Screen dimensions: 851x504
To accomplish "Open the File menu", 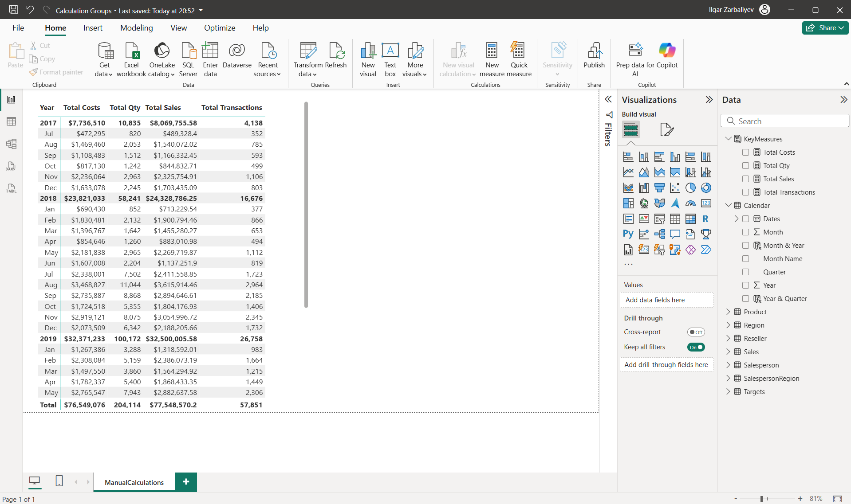I will click(x=18, y=28).
